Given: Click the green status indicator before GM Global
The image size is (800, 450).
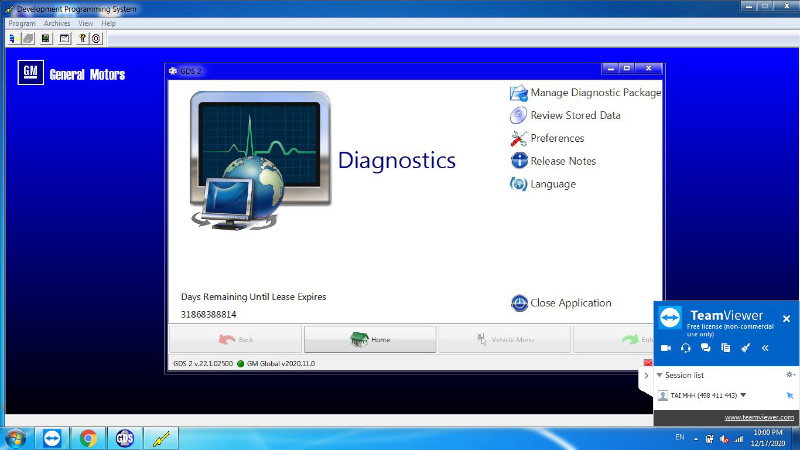Looking at the screenshot, I should 240,364.
